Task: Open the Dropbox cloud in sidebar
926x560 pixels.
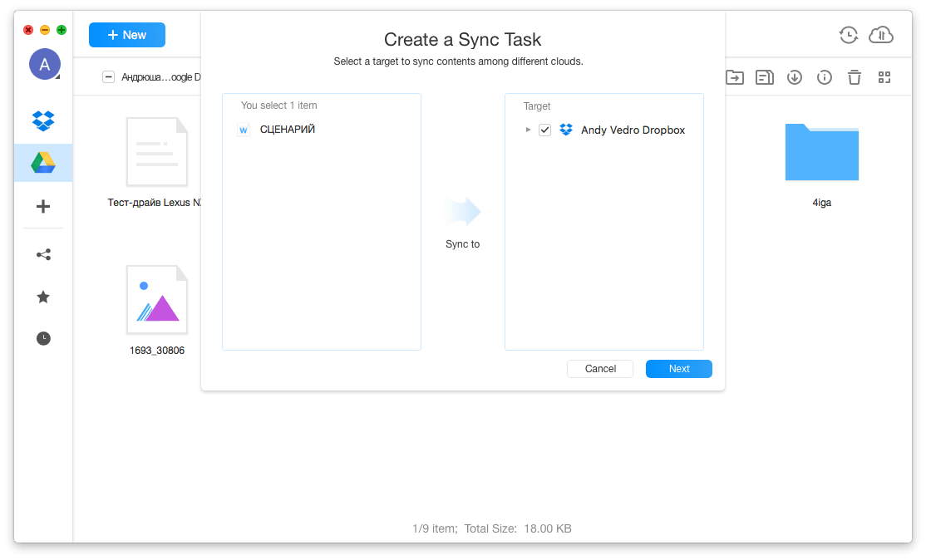Action: pyautogui.click(x=43, y=120)
